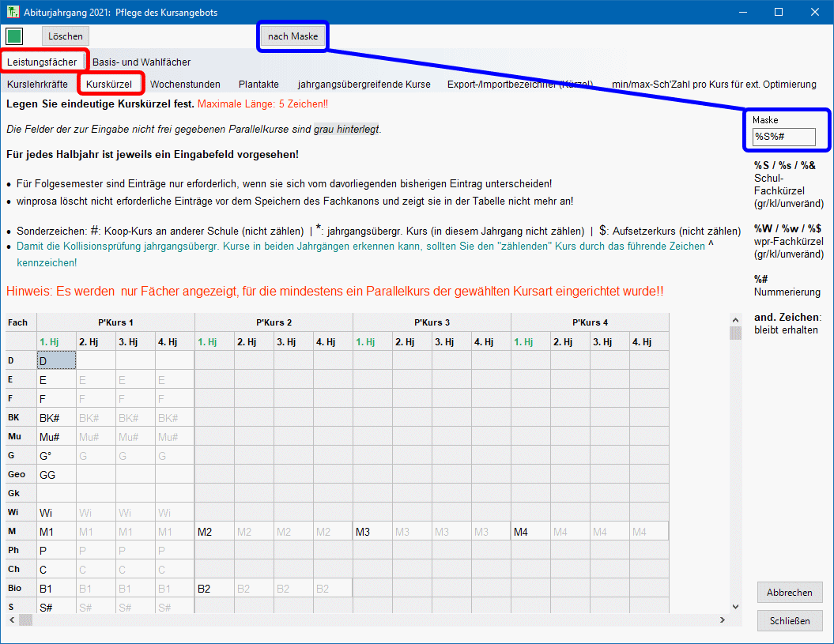
Task: Click the Maske input field
Action: click(x=783, y=137)
